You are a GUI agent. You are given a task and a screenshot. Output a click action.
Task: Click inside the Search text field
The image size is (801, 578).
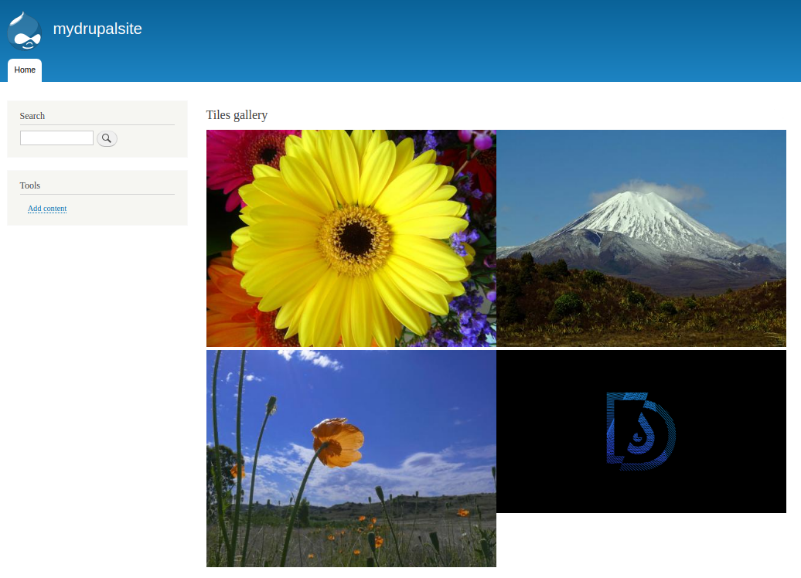click(56, 137)
